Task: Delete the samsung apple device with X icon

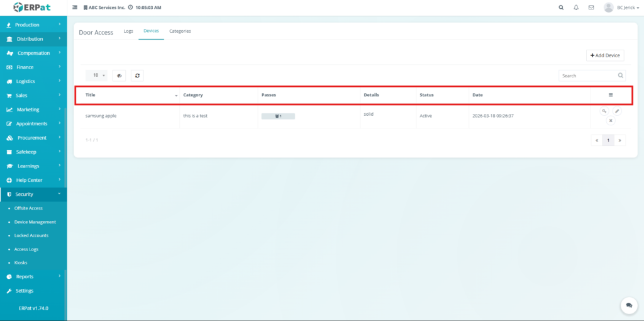Action: point(610,120)
